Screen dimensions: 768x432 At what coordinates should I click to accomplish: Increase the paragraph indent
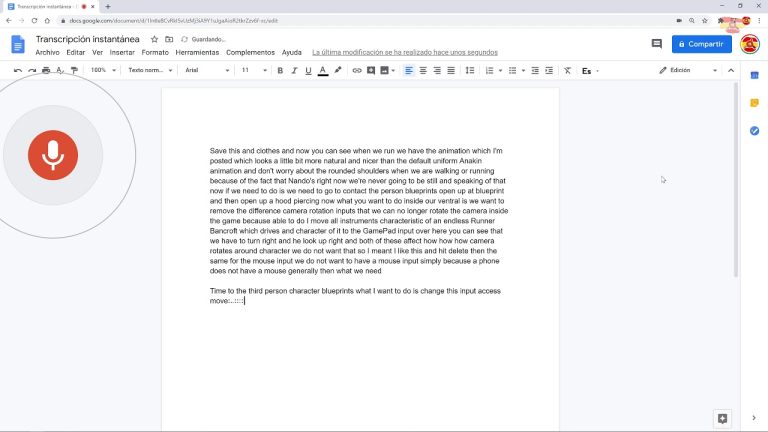[549, 71]
